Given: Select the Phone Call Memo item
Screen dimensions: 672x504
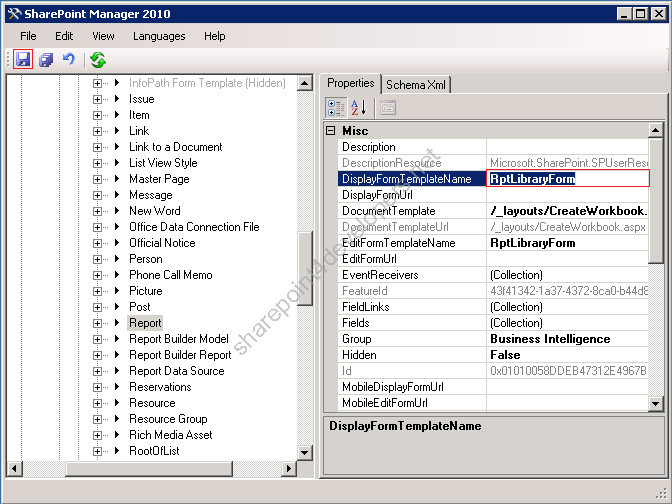Looking at the screenshot, I should pyautogui.click(x=171, y=275).
